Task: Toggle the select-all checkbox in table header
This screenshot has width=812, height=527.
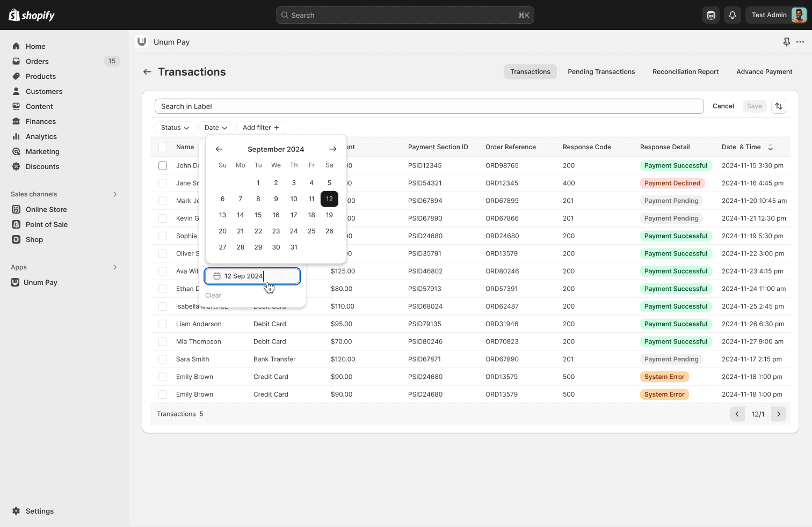Action: coord(163,147)
